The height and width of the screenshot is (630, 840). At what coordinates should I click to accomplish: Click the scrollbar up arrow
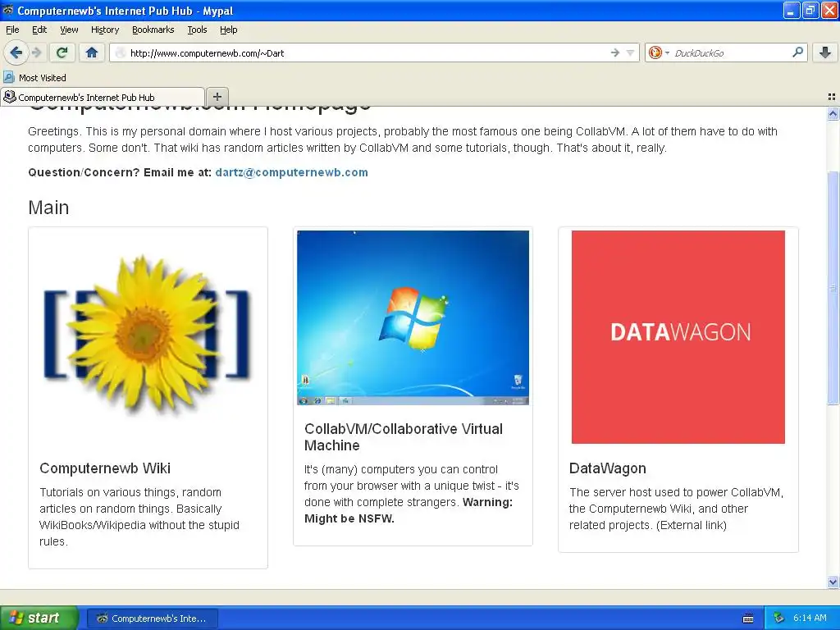click(833, 113)
